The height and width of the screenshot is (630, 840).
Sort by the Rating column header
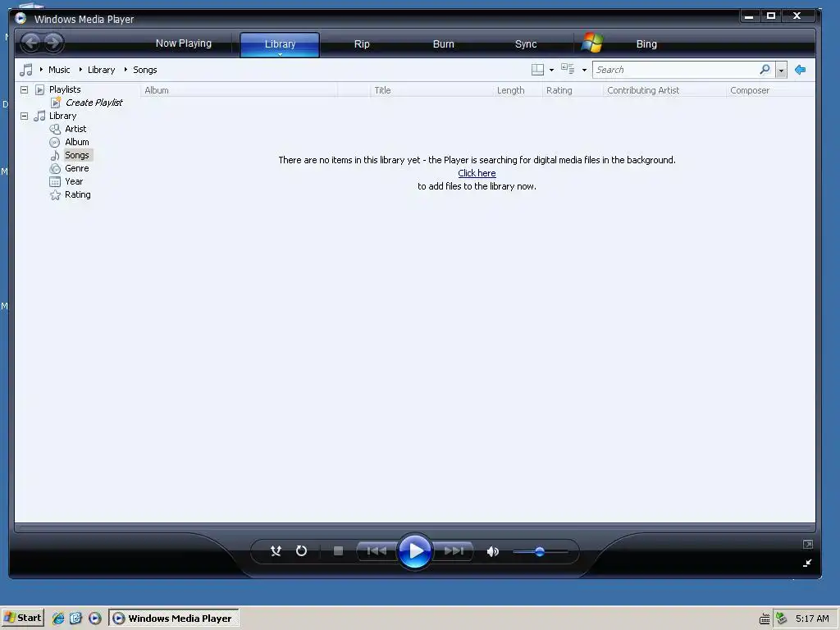click(573, 90)
